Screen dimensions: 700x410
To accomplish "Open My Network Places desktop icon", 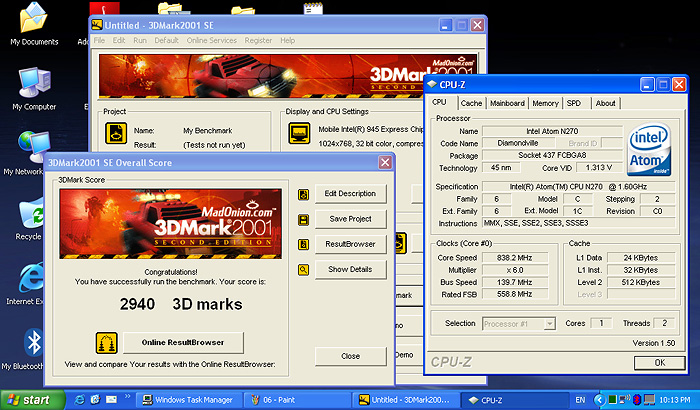I will pos(28,153).
